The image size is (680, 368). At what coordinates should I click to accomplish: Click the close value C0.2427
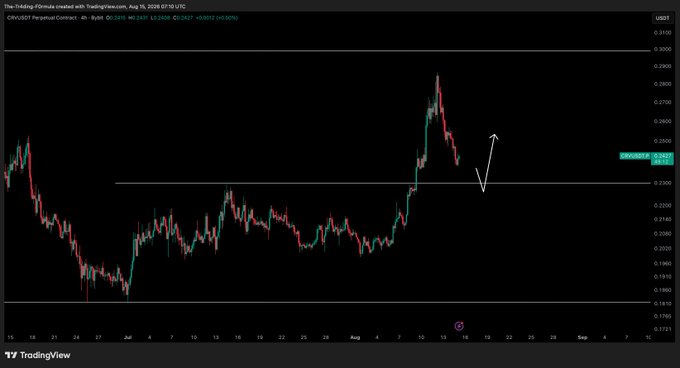(x=183, y=18)
